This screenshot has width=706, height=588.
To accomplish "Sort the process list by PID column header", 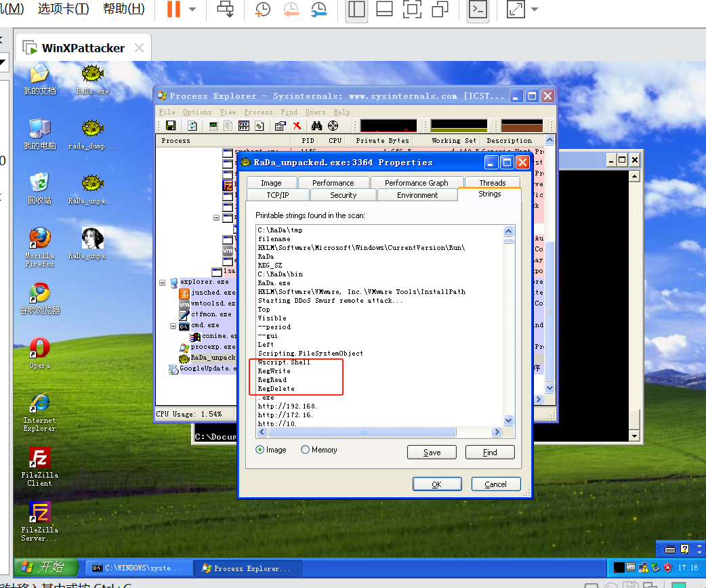I will [x=308, y=140].
